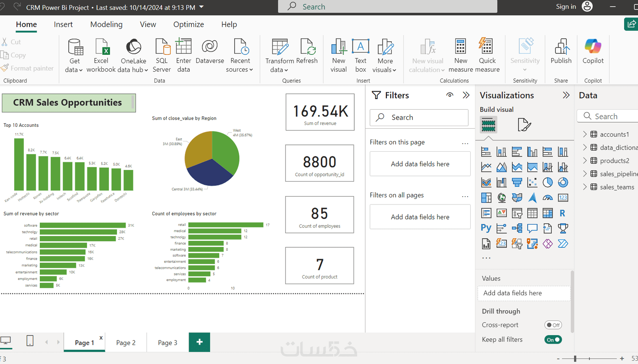The image size is (638, 364).
Task: Select the Pie chart visualization
Action: click(x=548, y=182)
